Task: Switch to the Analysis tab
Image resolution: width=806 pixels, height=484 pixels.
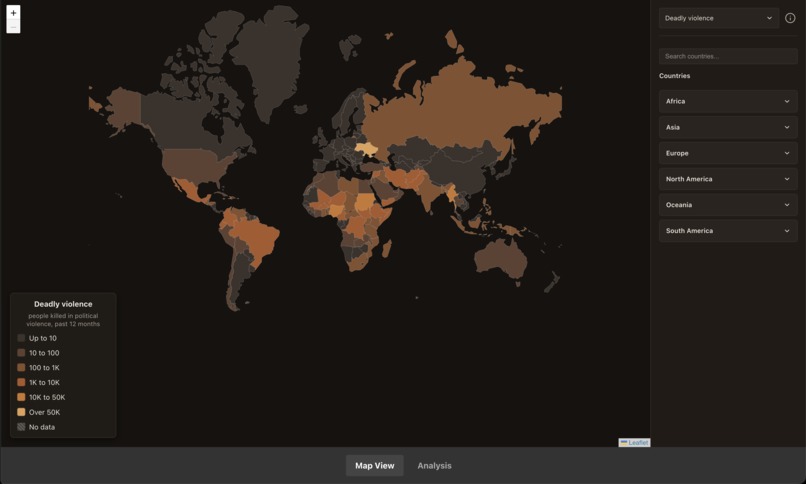Action: (x=434, y=466)
